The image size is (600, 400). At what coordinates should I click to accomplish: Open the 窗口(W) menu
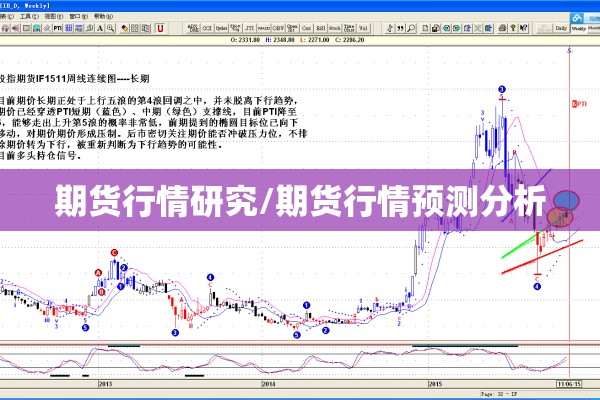click(x=78, y=16)
